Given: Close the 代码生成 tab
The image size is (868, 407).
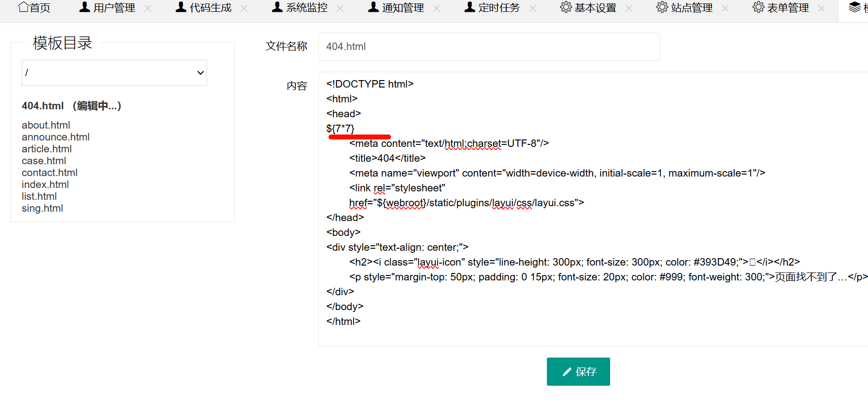Looking at the screenshot, I should point(244,8).
